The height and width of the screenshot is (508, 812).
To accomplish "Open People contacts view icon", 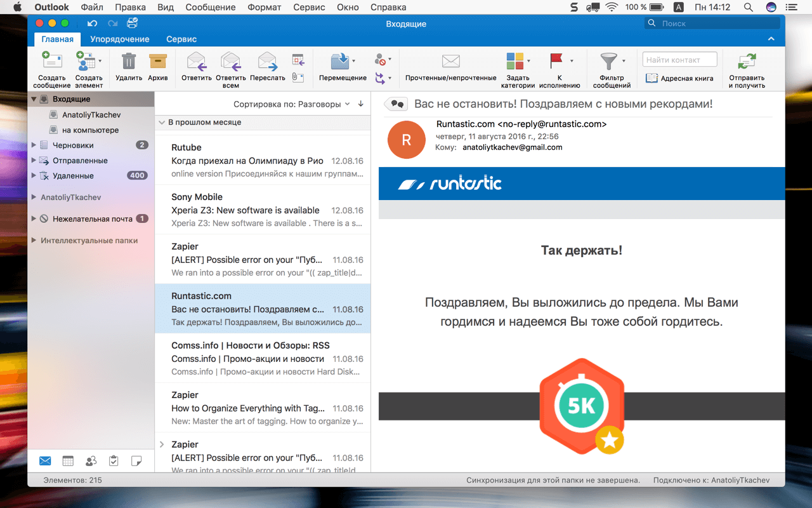I will [91, 461].
